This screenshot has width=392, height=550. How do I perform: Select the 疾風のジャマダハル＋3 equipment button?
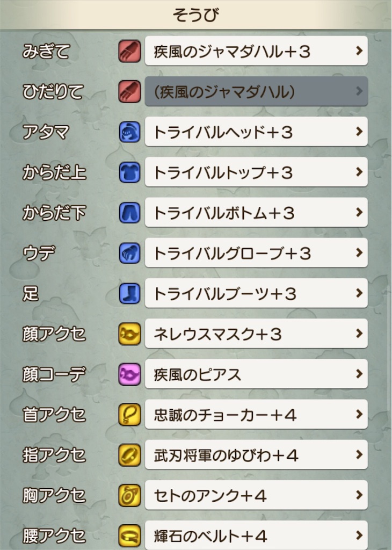pyautogui.click(x=252, y=50)
